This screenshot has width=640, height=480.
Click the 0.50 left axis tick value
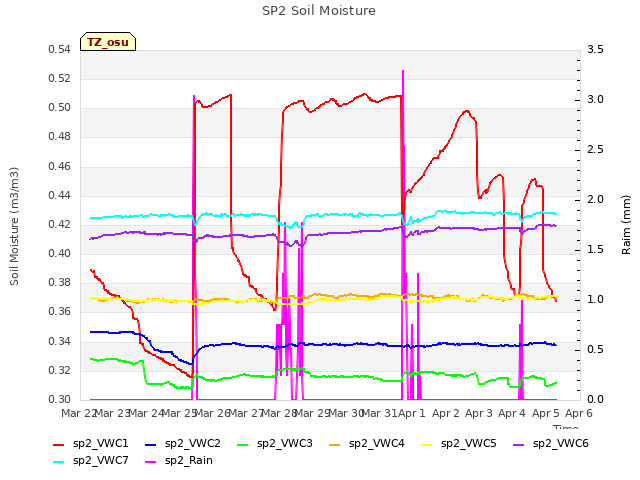point(60,108)
